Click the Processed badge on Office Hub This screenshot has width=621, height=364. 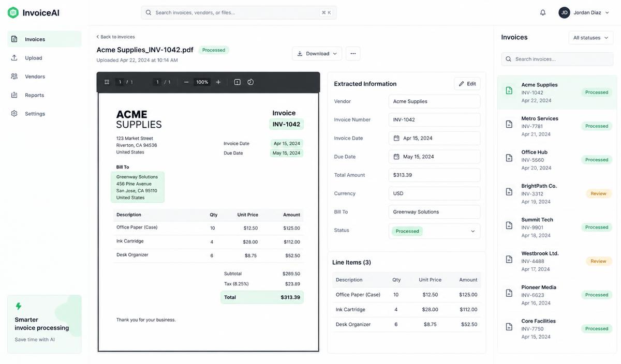[597, 160]
